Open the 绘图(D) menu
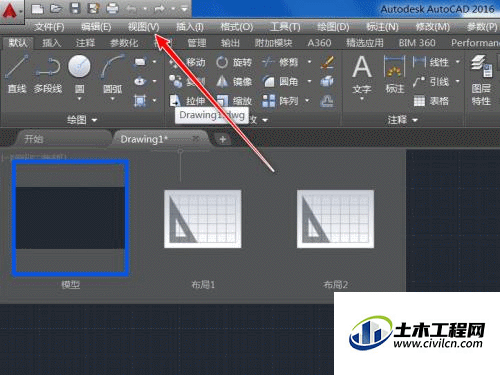Viewport: 500px width, 375px height. click(x=333, y=27)
